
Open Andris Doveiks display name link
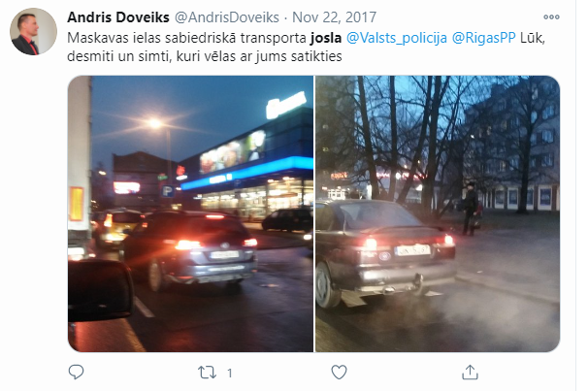point(118,17)
